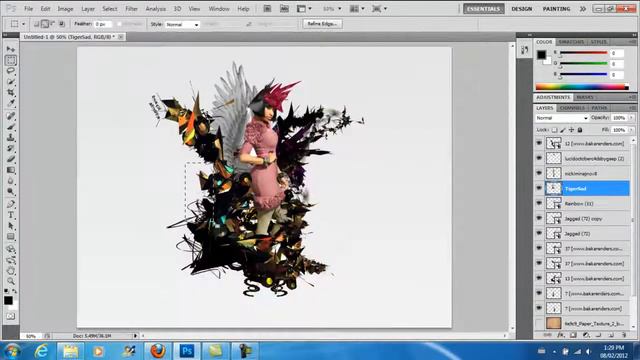Click the red R color slider
Image resolution: width=640 pixels, height=360 pixels.
(583, 53)
